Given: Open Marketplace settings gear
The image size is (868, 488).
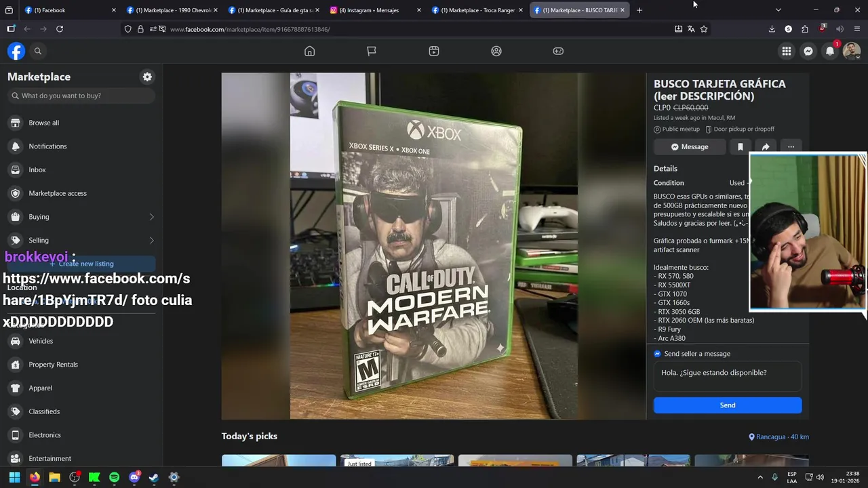Looking at the screenshot, I should 147,77.
